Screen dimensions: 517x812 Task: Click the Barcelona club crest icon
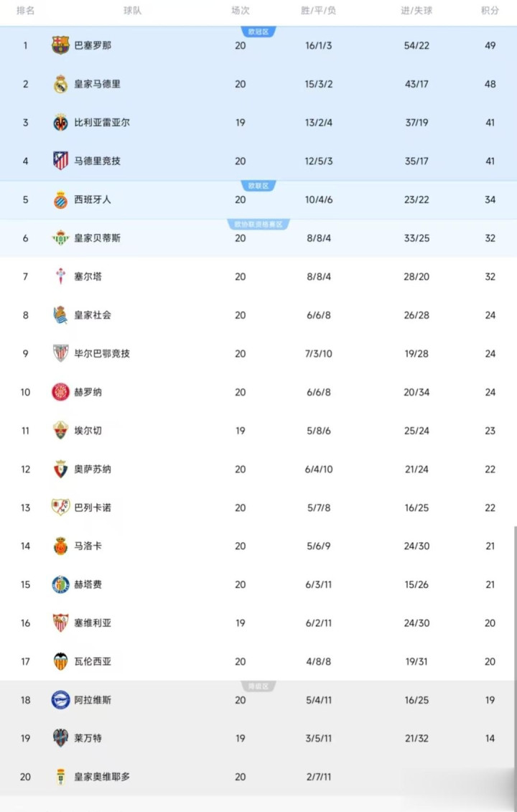tap(60, 45)
